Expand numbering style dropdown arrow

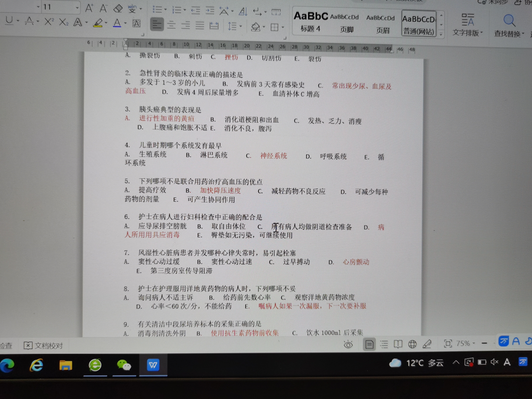(x=185, y=10)
